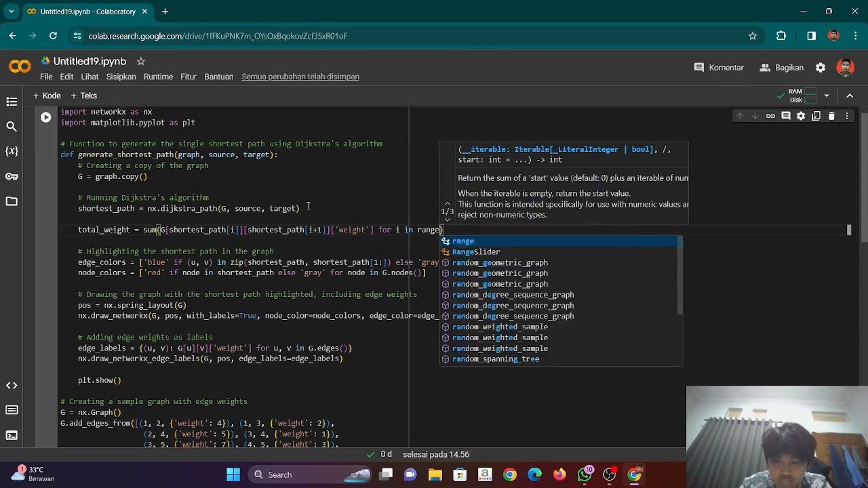Open the variables inspector panel
Image resolution: width=868 pixels, height=488 pixels.
12,151
